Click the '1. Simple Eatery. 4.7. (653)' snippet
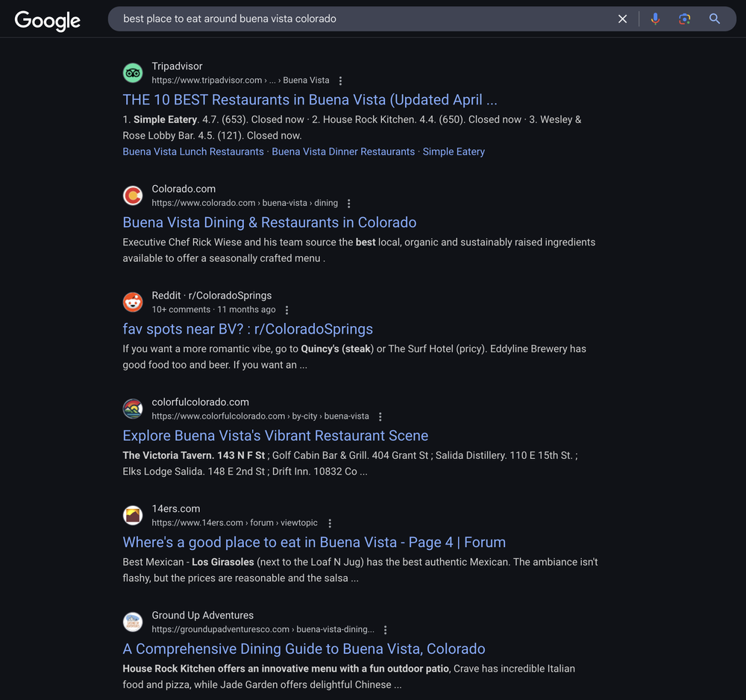This screenshot has width=746, height=700. pos(352,128)
